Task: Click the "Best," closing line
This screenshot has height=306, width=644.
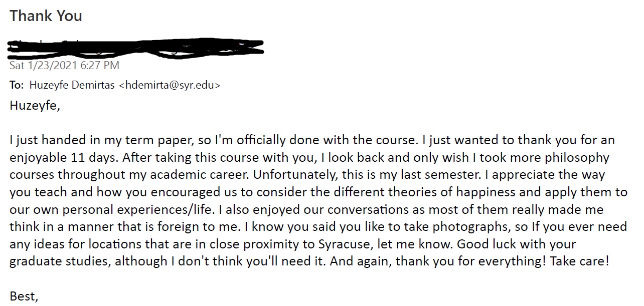Action: click(24, 296)
